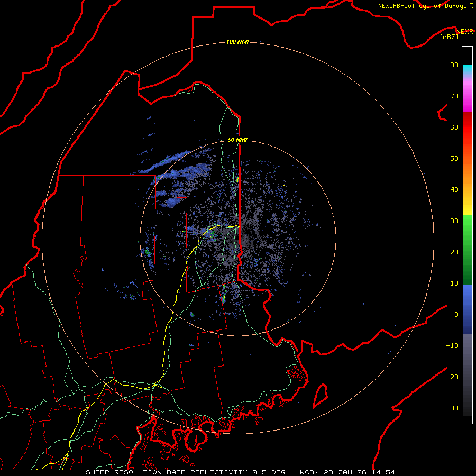476x476 pixels.
Task: Click the NEXR label above the color scale
Action: (465, 32)
